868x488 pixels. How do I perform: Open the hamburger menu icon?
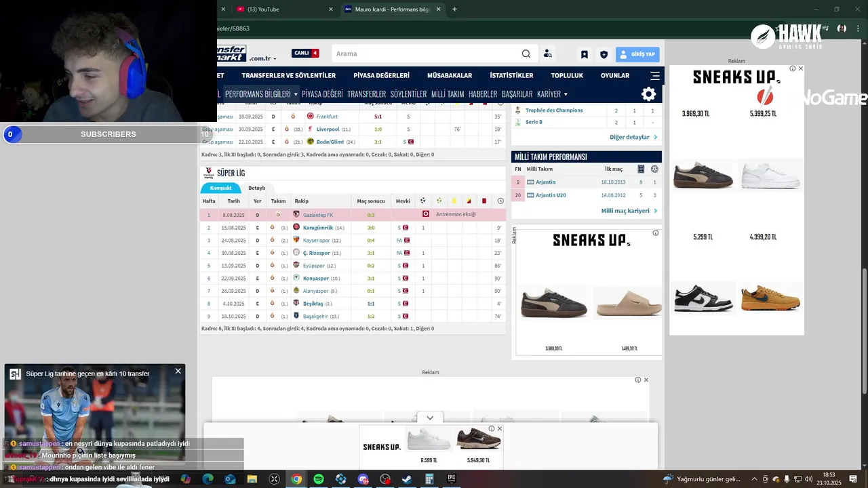[x=655, y=75]
